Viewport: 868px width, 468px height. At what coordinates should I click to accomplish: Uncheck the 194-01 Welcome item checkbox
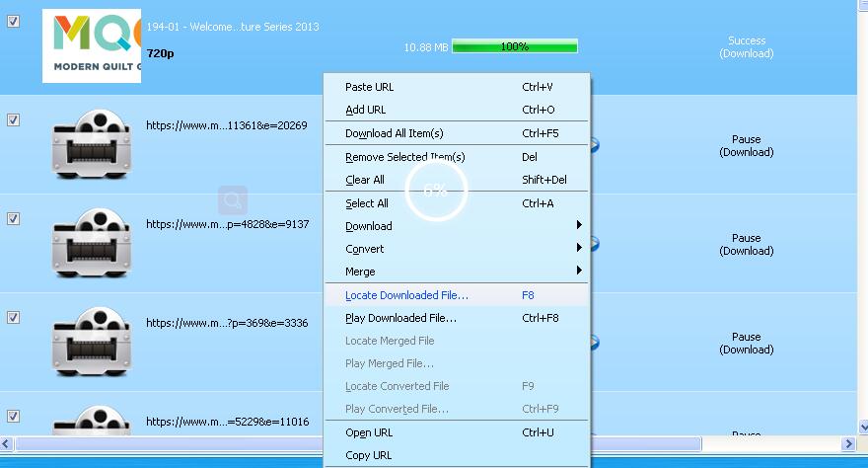(x=13, y=21)
